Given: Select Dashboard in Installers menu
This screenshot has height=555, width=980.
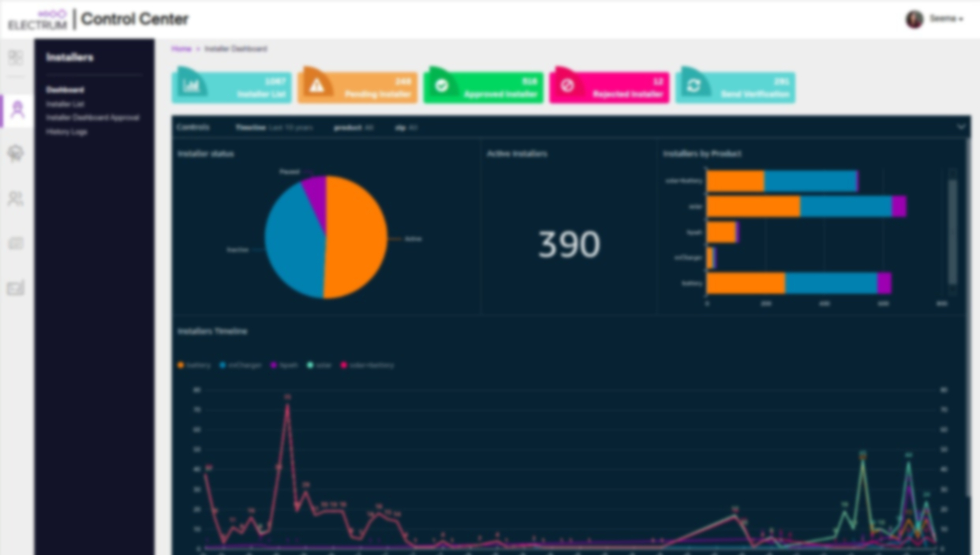Looking at the screenshot, I should 65,90.
